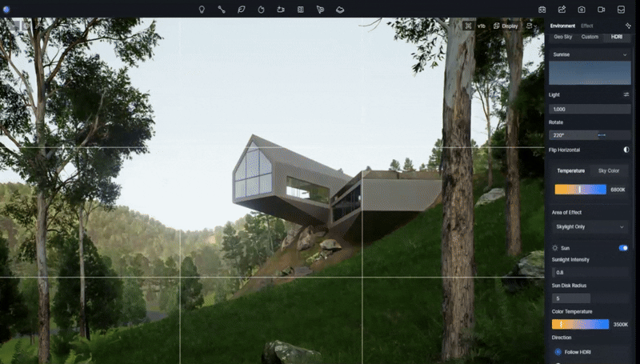Click the Light value 1.000 field

click(x=590, y=109)
